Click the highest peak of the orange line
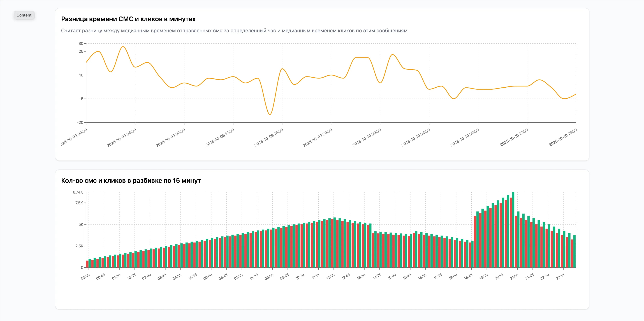The image size is (644, 321). pyautogui.click(x=123, y=47)
